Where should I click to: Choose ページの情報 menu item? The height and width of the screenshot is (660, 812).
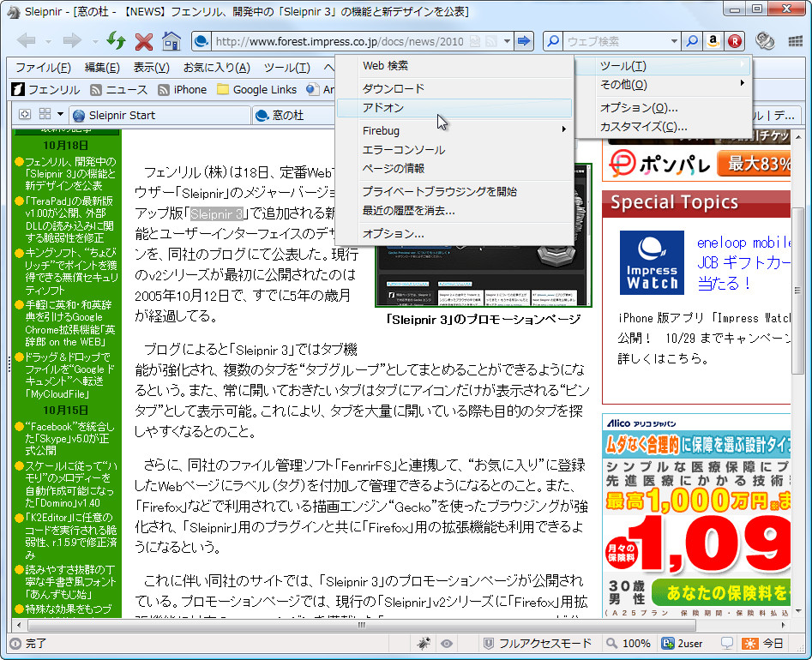point(454,168)
